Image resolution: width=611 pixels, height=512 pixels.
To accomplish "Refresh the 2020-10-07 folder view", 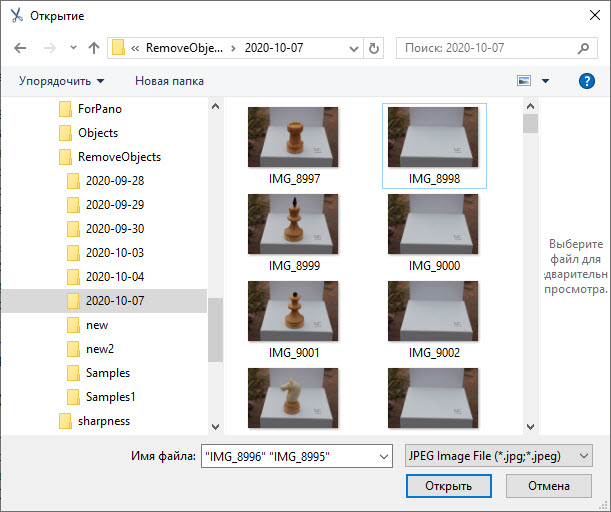I will coord(374,48).
